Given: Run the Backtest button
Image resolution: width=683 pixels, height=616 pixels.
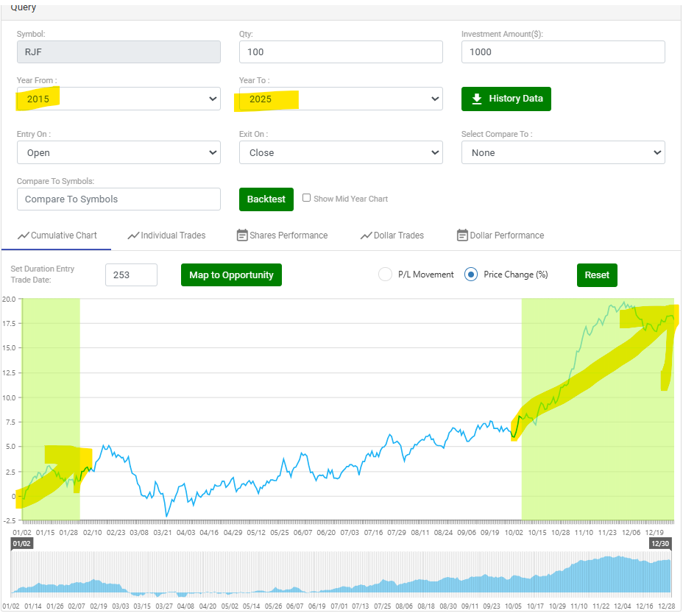Looking at the screenshot, I should 266,199.
